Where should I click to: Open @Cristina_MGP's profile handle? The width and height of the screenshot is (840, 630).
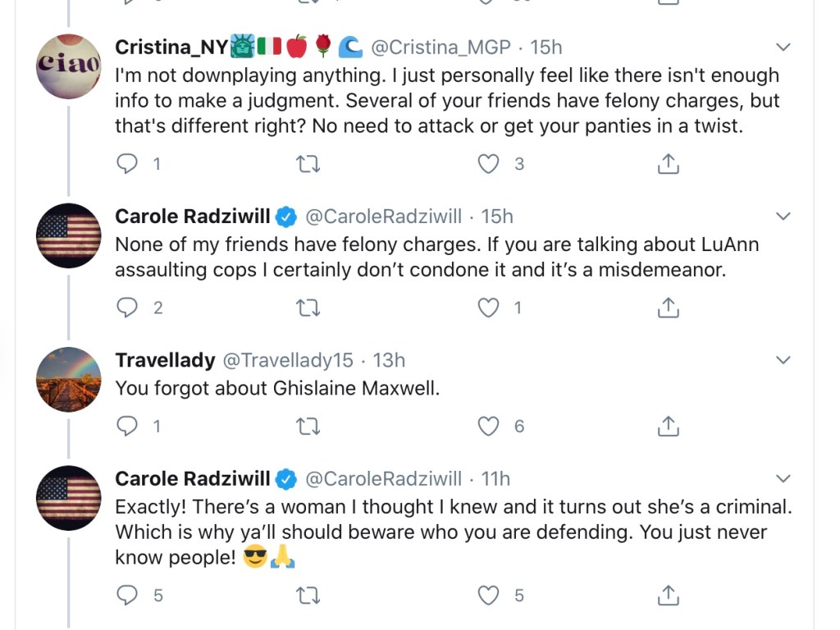coord(441,47)
